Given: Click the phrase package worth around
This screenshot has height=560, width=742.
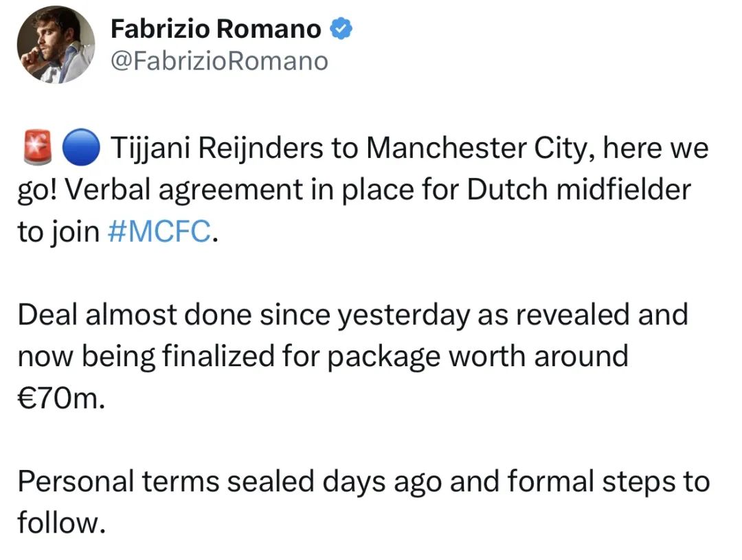Looking at the screenshot, I should (477, 357).
